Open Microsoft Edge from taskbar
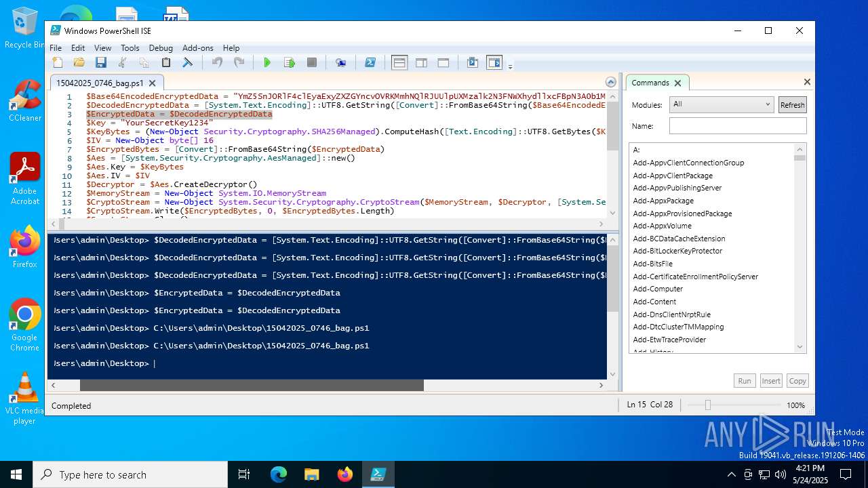The width and height of the screenshot is (868, 488). 279,474
